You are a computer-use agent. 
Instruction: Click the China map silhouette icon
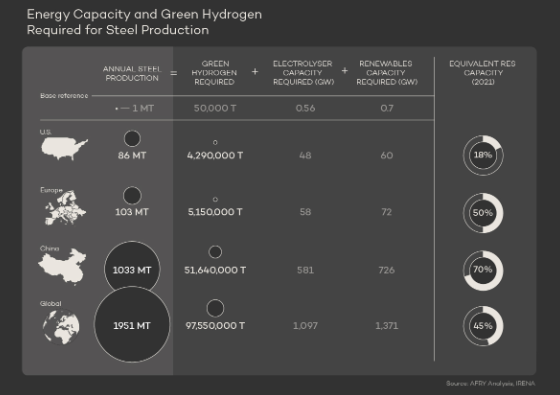pos(62,266)
